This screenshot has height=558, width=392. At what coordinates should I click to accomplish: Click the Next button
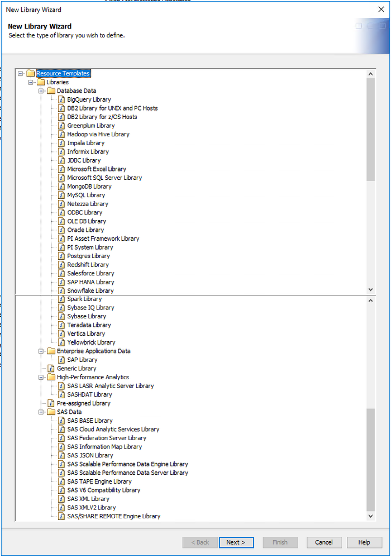pos(236,542)
